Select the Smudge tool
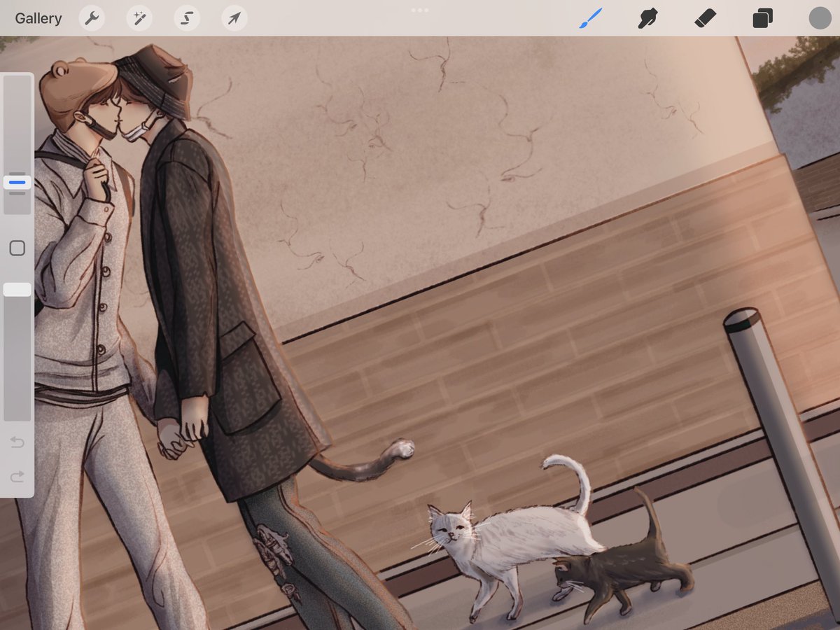 (x=648, y=18)
